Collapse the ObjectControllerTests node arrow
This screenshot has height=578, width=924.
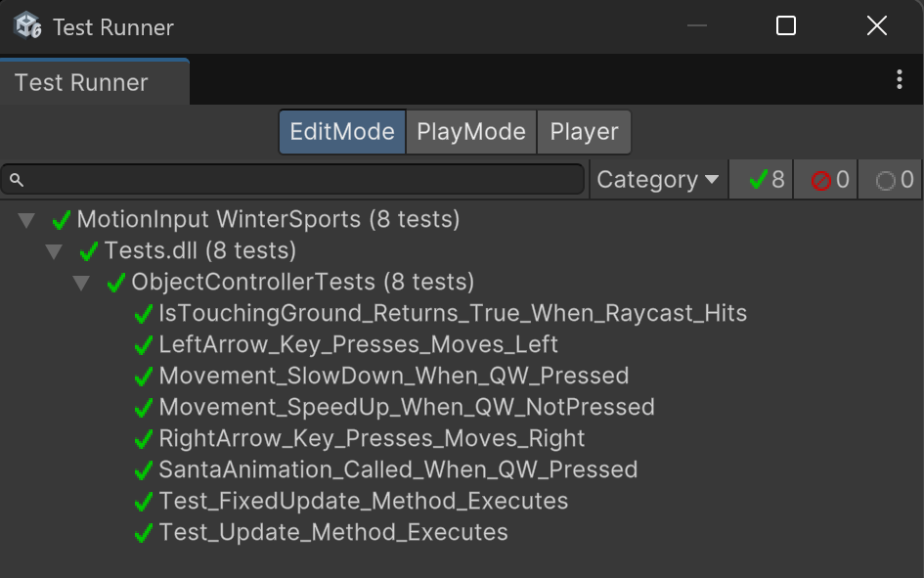pyautogui.click(x=81, y=283)
